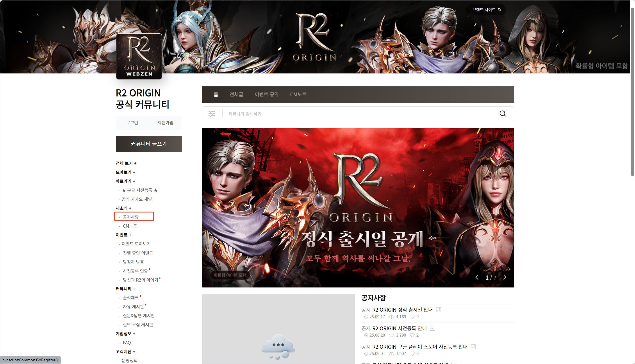Click the search magnifier icon
635x364 pixels.
[x=503, y=114]
